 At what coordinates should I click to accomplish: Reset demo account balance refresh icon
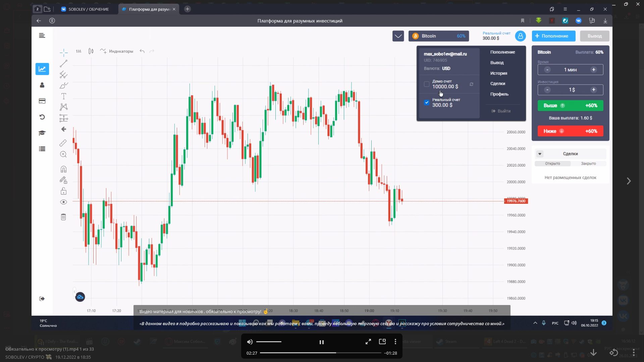point(471,84)
